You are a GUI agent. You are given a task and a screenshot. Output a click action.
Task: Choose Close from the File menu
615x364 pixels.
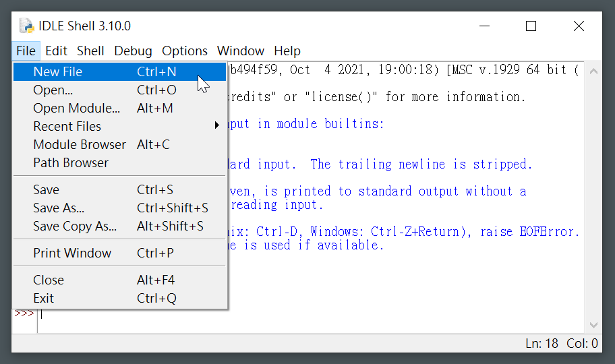[119, 280]
